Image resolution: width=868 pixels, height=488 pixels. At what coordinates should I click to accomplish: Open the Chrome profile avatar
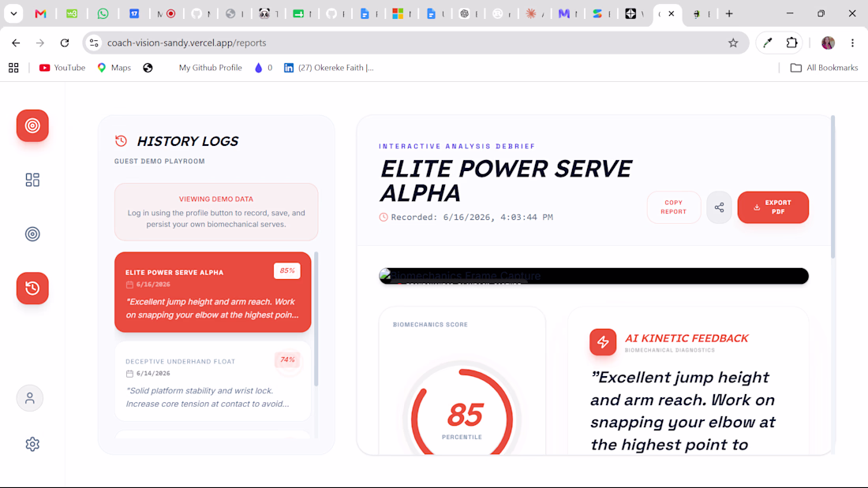tap(828, 43)
